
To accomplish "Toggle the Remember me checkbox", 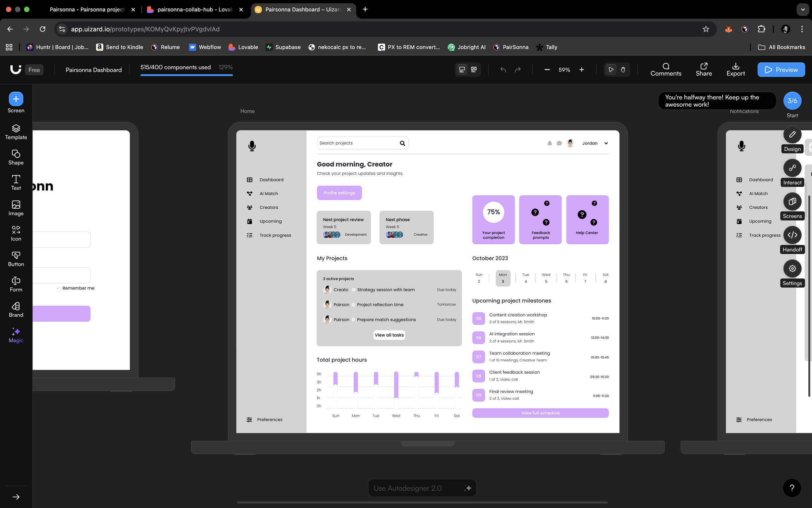I will [58, 288].
